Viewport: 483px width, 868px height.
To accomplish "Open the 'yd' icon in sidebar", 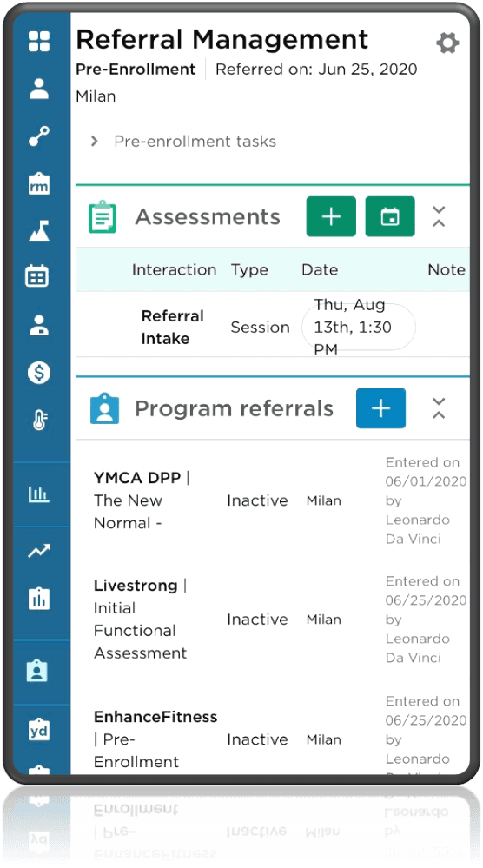I will pos(39,730).
